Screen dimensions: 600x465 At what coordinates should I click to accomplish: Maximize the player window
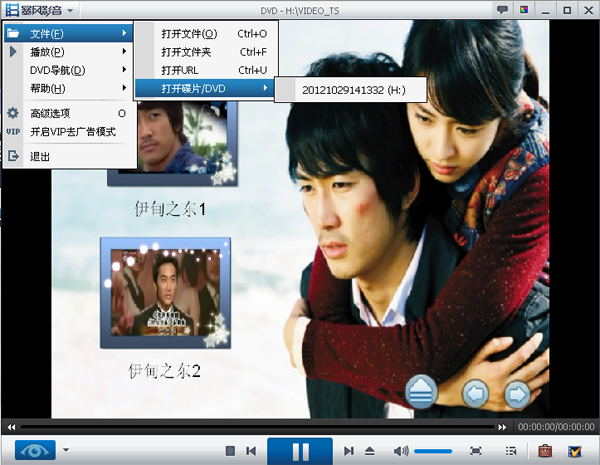tap(567, 10)
